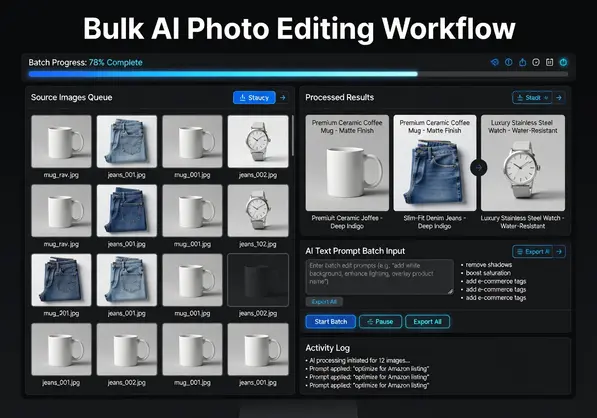This screenshot has height=418, width=597.
Task: Select the watch thumbnail labeled jeans_002.jpg
Action: 258,142
